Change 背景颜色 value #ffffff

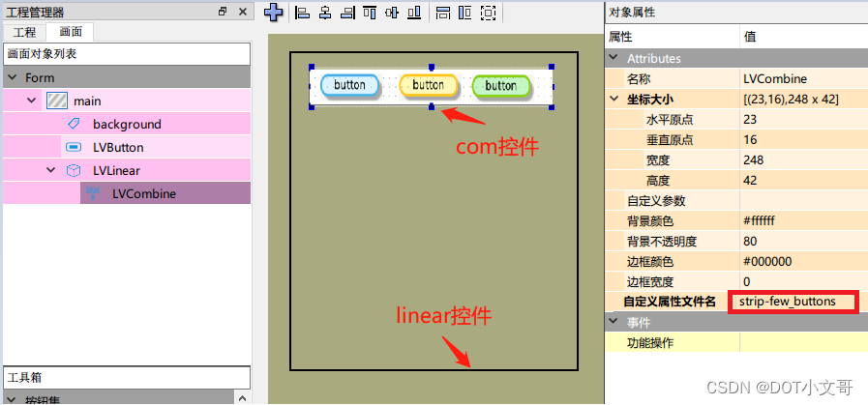(x=804, y=220)
